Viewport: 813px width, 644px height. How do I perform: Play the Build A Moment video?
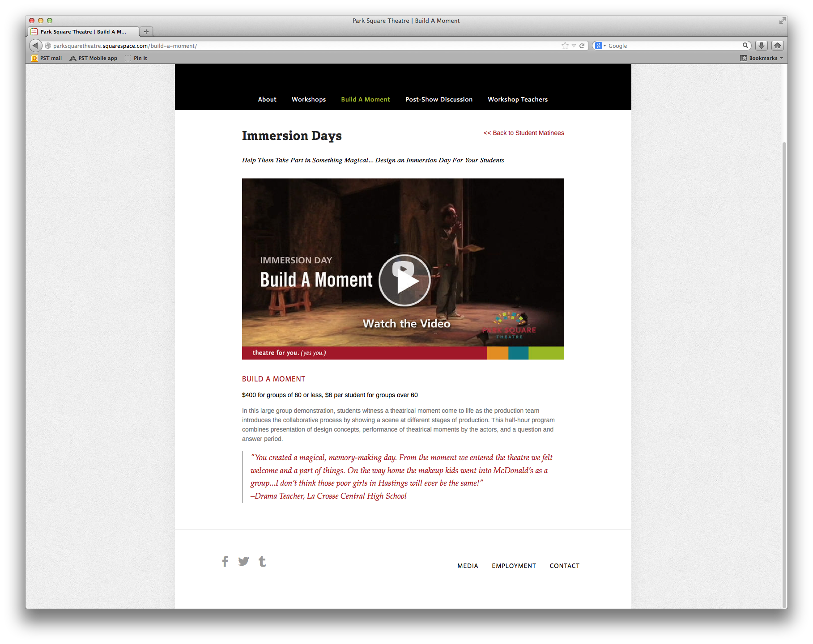pos(404,280)
